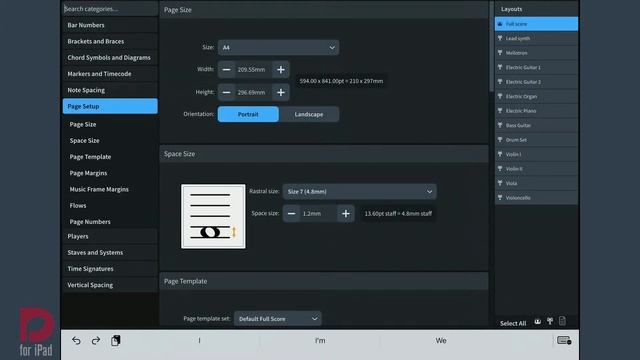Select the Violoncello layout row

pyautogui.click(x=536, y=198)
